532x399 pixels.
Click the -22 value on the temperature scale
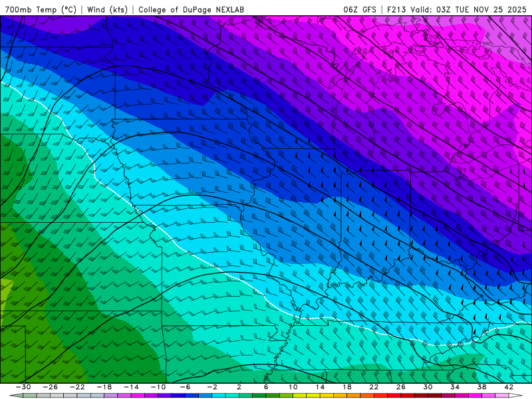(77, 387)
